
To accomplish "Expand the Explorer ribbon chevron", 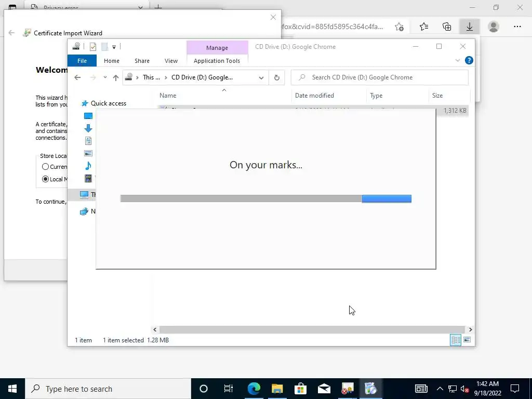I will [x=457, y=60].
